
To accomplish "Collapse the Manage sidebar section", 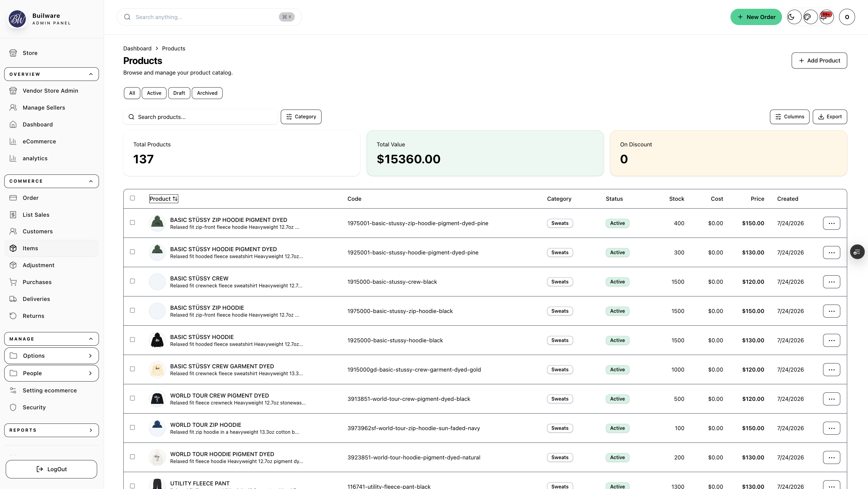I will point(52,339).
